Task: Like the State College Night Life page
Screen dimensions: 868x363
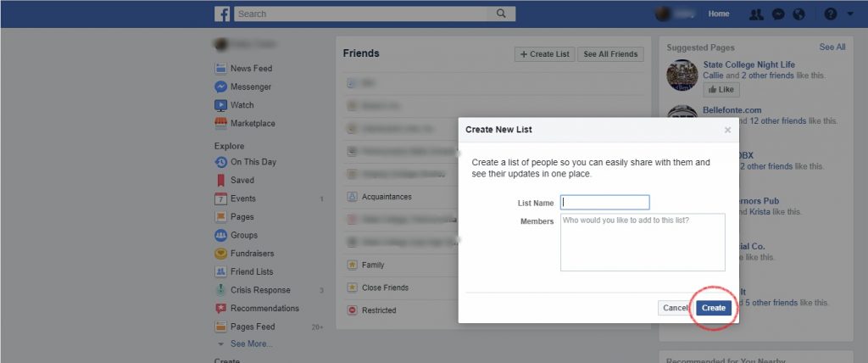Action: (721, 89)
